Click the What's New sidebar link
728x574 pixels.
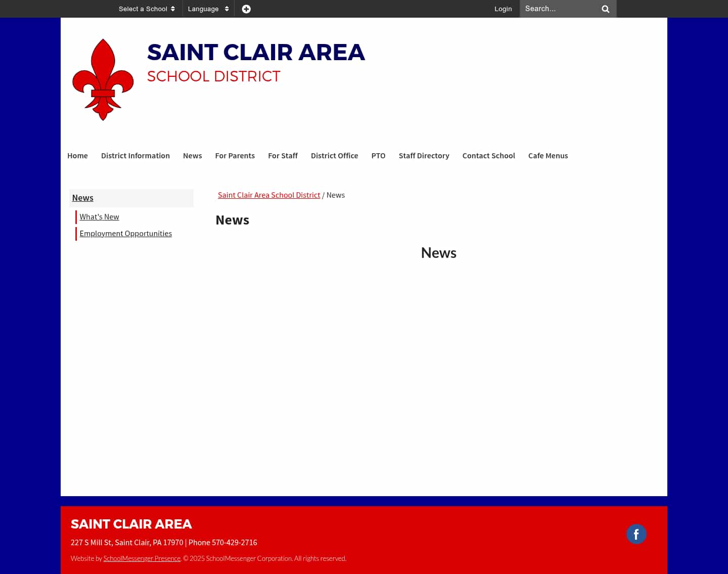pyautogui.click(x=99, y=216)
